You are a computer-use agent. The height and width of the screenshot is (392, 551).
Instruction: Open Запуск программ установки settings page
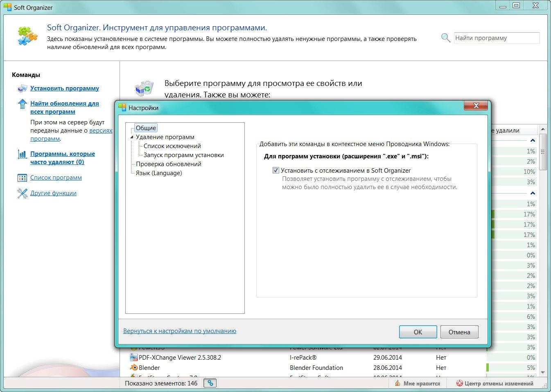coord(183,155)
